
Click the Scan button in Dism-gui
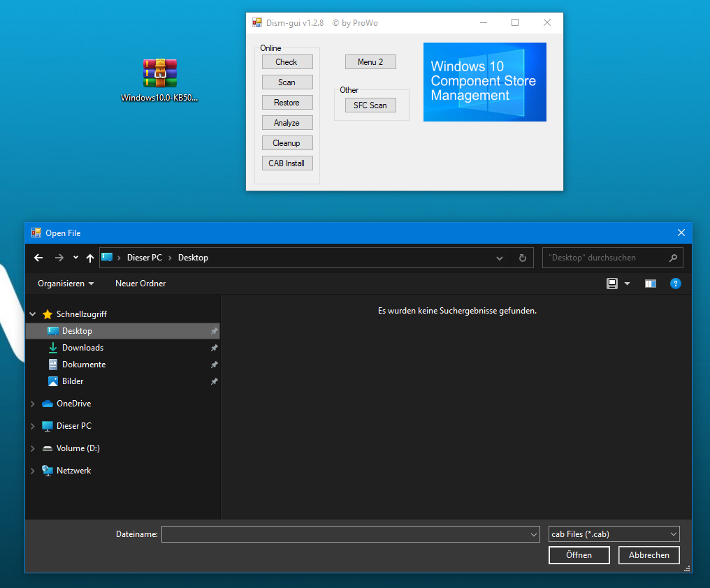287,82
